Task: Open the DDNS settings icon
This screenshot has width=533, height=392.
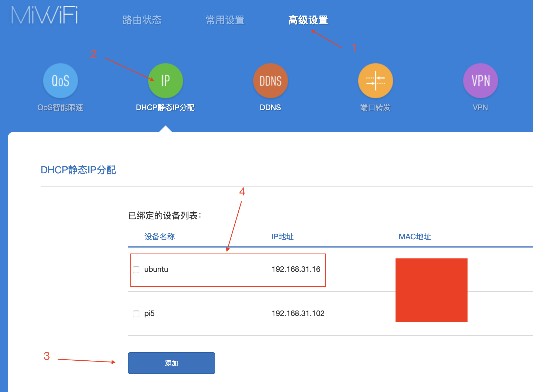Action: (x=270, y=80)
